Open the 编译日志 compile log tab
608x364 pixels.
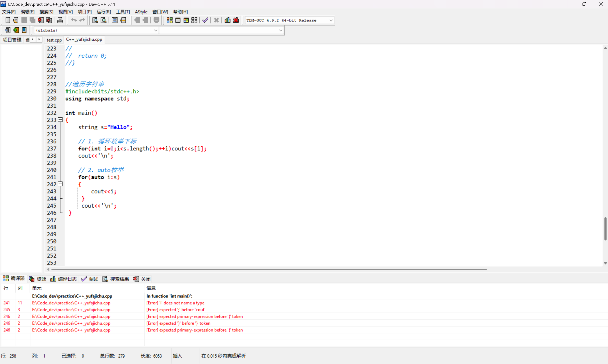click(64, 279)
